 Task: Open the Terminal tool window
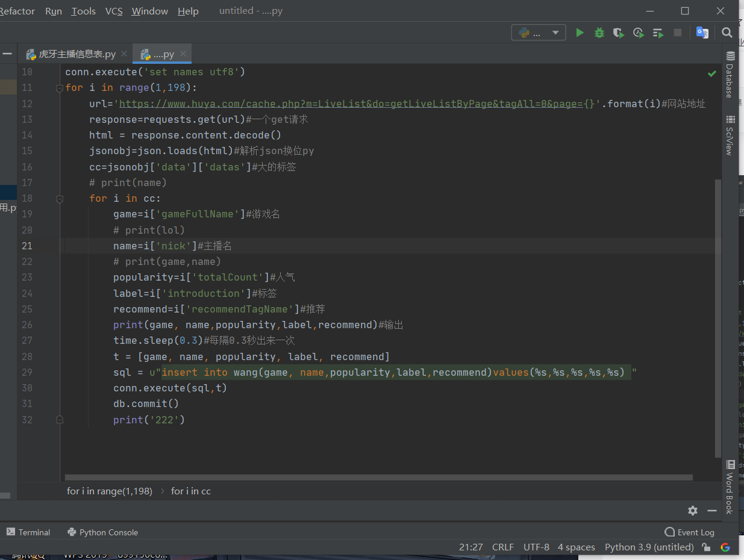point(28,532)
